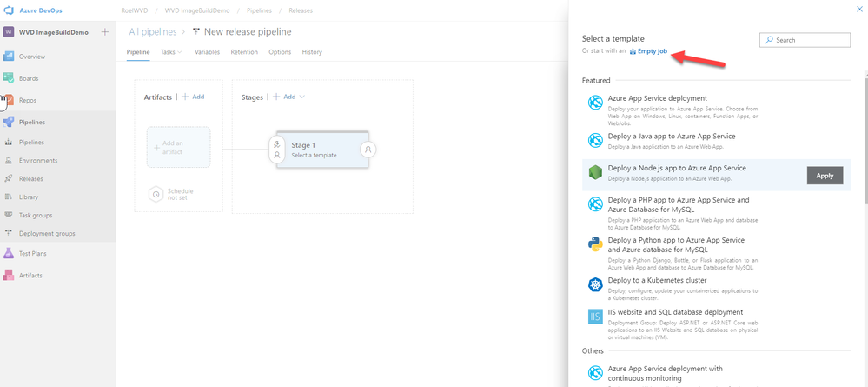Image resolution: width=868 pixels, height=387 pixels.
Task: Click Releases in the top breadcrumb
Action: [x=301, y=10]
